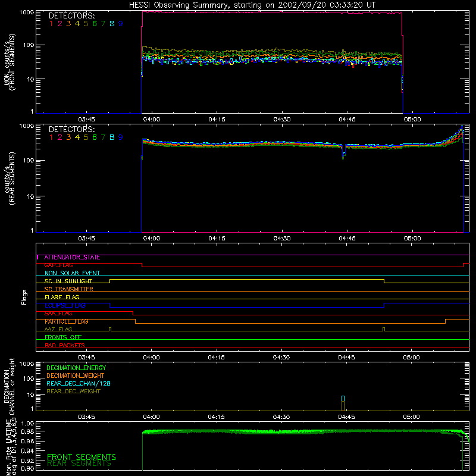
Task: Select FRONT SEGMENTS in livetime legend
Action: [x=82, y=457]
